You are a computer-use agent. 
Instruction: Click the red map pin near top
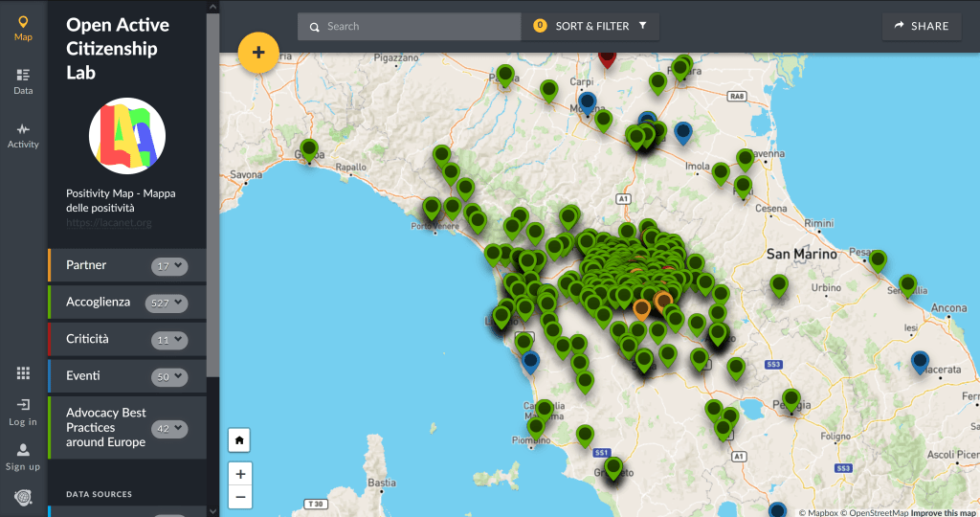pos(607,57)
